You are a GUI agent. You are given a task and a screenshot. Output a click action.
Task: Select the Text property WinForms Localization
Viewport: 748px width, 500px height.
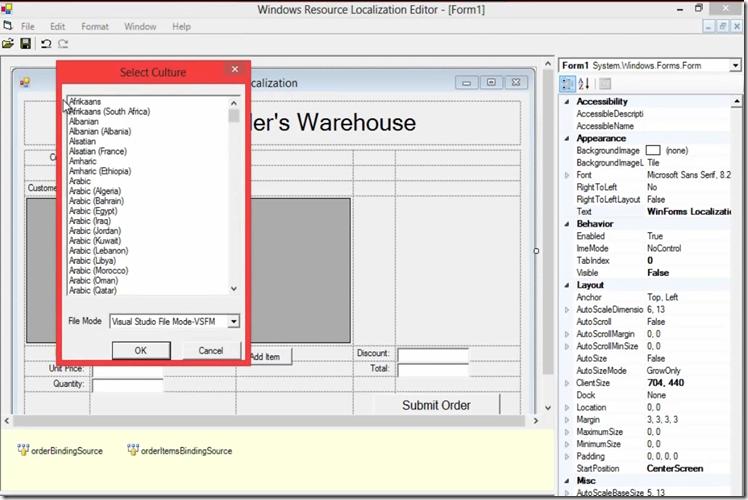click(689, 212)
